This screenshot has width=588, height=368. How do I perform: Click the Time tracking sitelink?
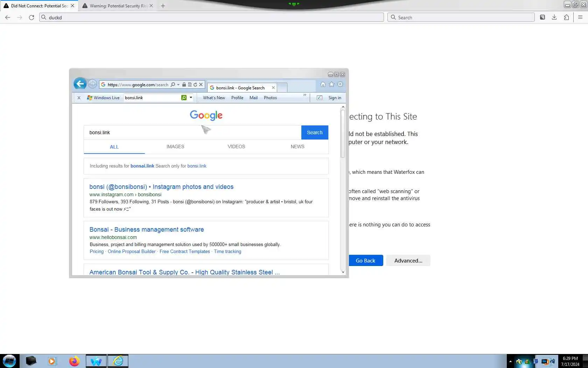point(227,251)
